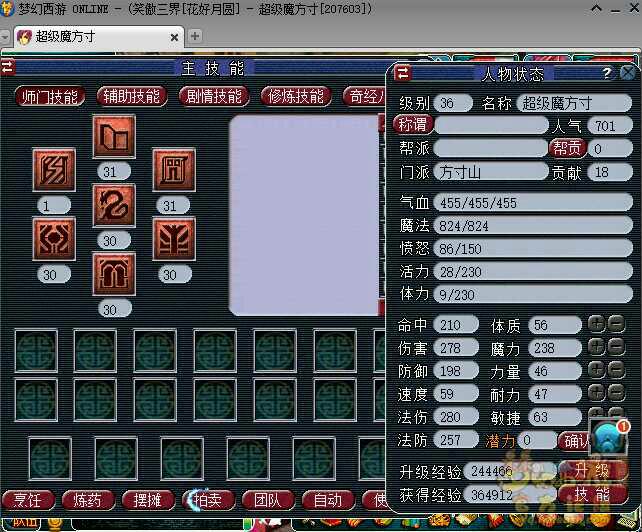Select the right-column skill icon above 31
Viewport: 642px width, 532px height.
[x=174, y=170]
